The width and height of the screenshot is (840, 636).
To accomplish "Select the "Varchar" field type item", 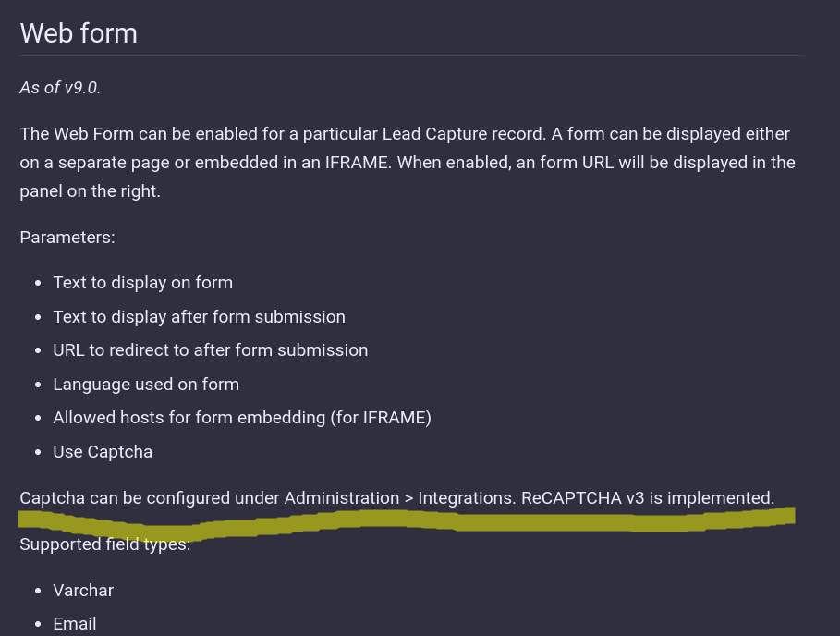I will [83, 591].
